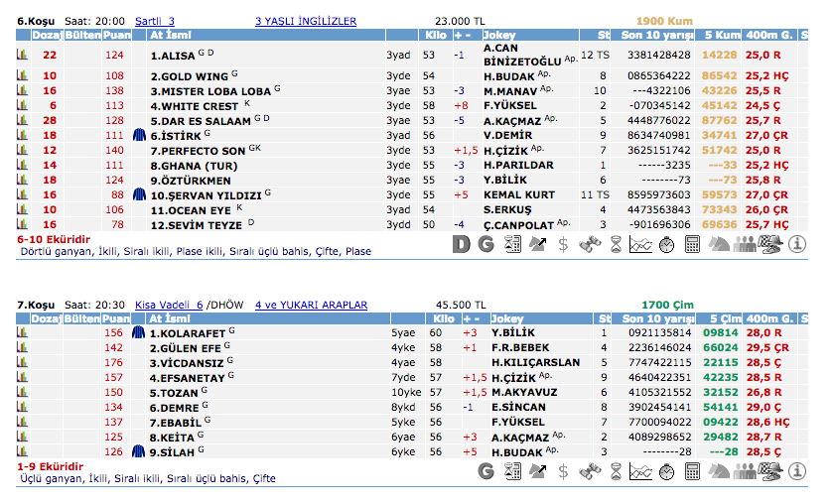Click the hourglass icon in race 7 toolbar
832x504 pixels.
click(615, 471)
